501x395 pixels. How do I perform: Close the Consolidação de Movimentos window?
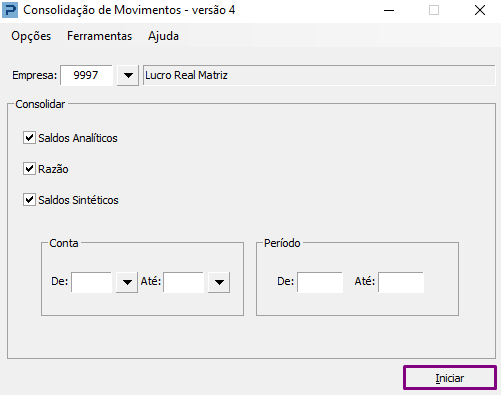[x=480, y=10]
